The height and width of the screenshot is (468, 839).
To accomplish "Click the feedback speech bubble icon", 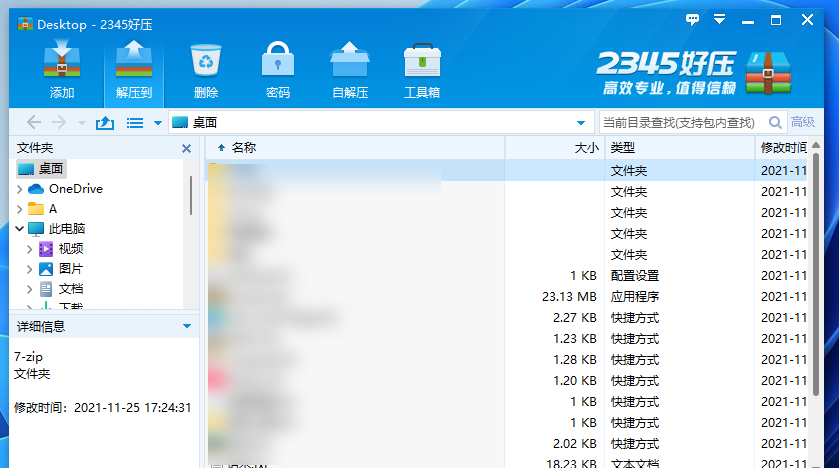I will [x=692, y=20].
